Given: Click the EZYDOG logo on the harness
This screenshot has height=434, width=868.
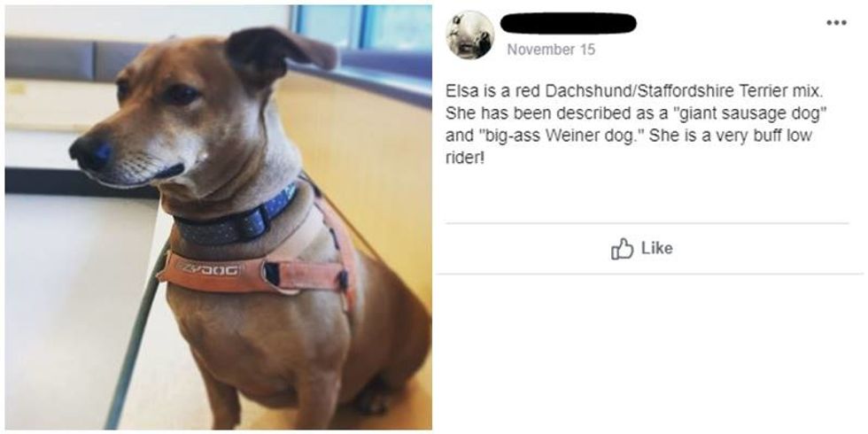Looking at the screenshot, I should point(207,268).
